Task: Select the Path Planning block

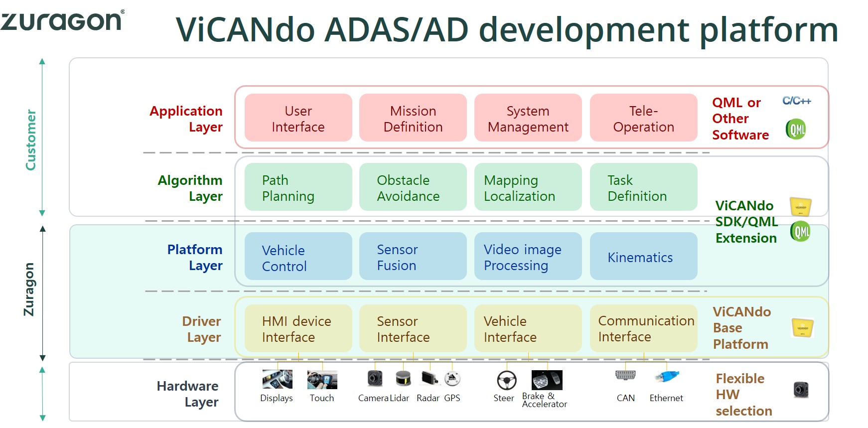Action: (x=298, y=187)
